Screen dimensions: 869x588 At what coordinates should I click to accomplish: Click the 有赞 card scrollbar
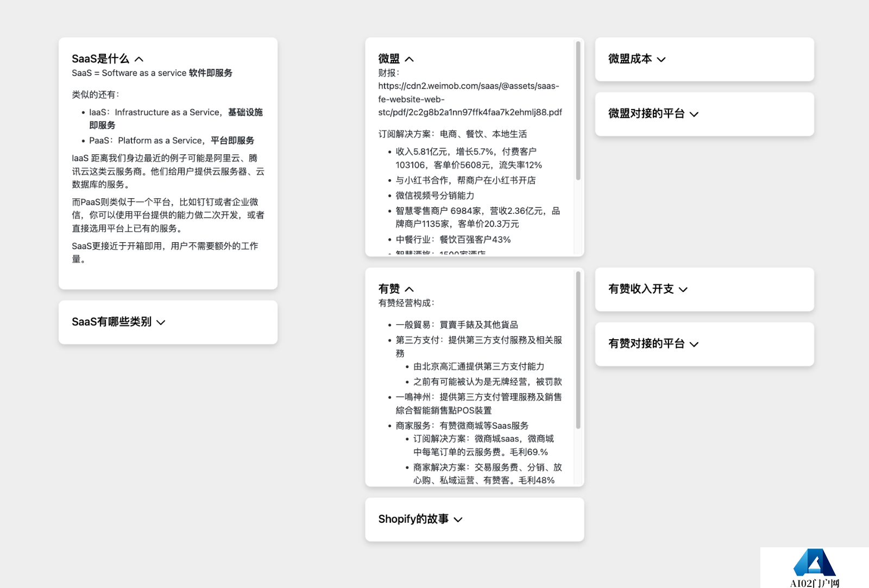578,350
